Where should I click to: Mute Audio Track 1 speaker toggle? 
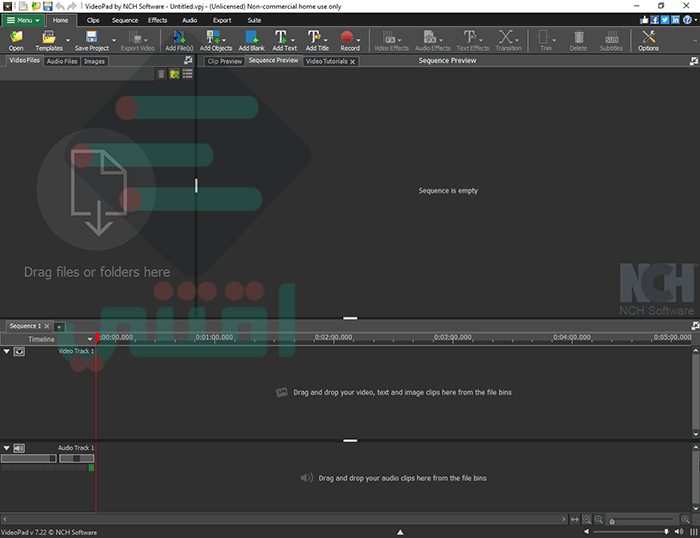pos(19,448)
